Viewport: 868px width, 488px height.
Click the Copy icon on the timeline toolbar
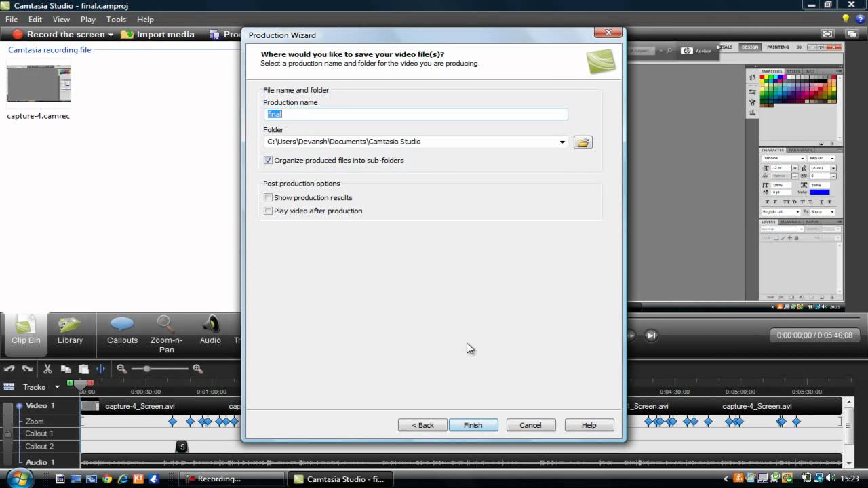[x=66, y=369]
